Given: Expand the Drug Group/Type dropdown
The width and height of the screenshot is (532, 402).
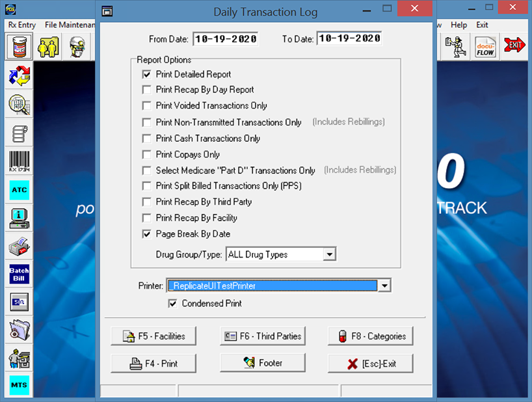Looking at the screenshot, I should click(x=330, y=254).
